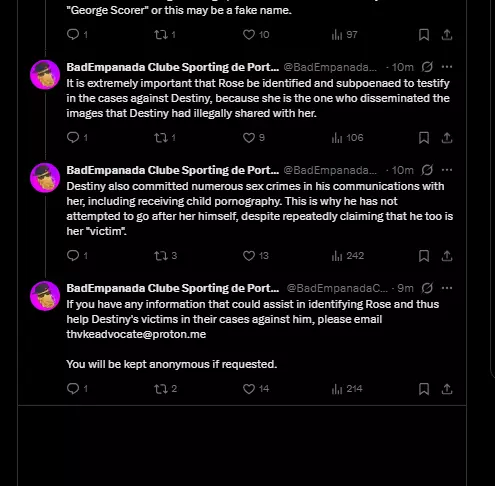View analytics showing 242 views
The height and width of the screenshot is (486, 495).
pyautogui.click(x=348, y=256)
